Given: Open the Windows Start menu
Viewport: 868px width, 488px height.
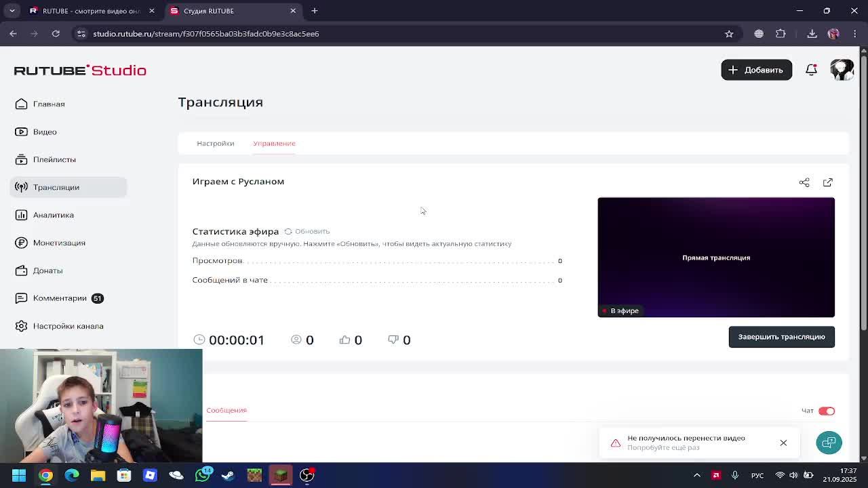Looking at the screenshot, I should (19, 475).
